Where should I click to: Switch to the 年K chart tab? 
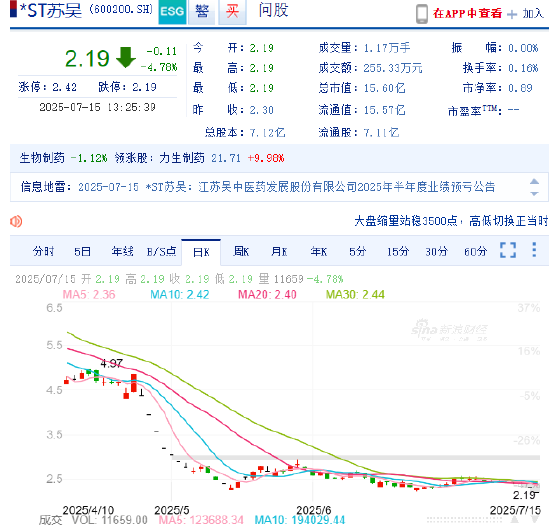click(318, 251)
